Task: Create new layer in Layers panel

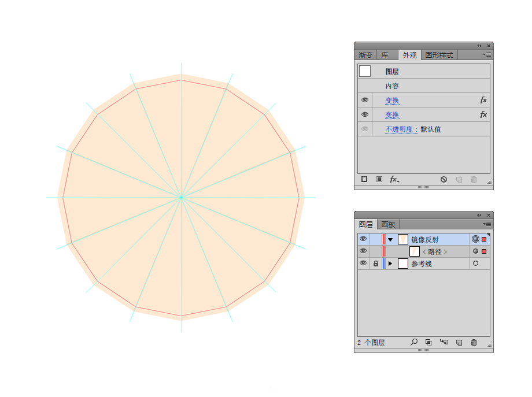Action: point(459,343)
